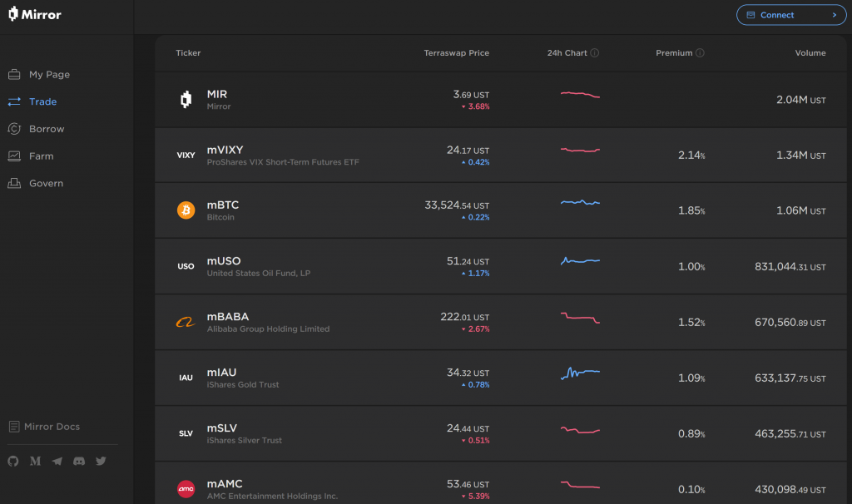Image resolution: width=852 pixels, height=504 pixels.
Task: Click the Terraswap Price column header
Action: [457, 52]
